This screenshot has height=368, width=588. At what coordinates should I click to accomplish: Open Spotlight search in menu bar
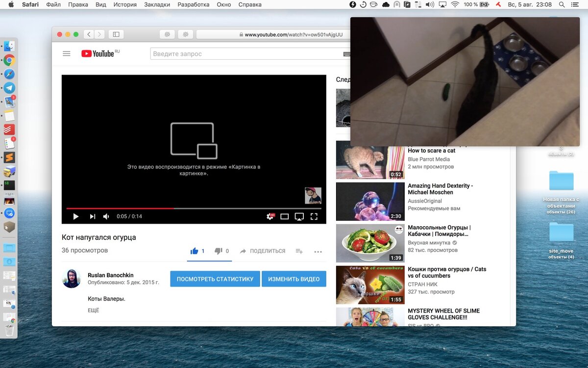562,4
